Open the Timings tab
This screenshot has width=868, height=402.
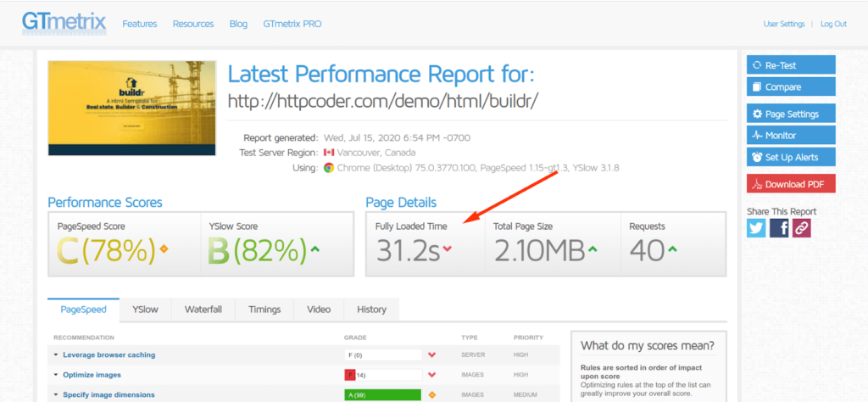coord(264,310)
